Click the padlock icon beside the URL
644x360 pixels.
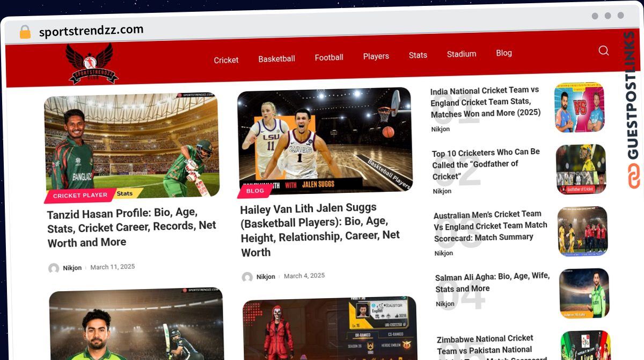click(x=25, y=32)
